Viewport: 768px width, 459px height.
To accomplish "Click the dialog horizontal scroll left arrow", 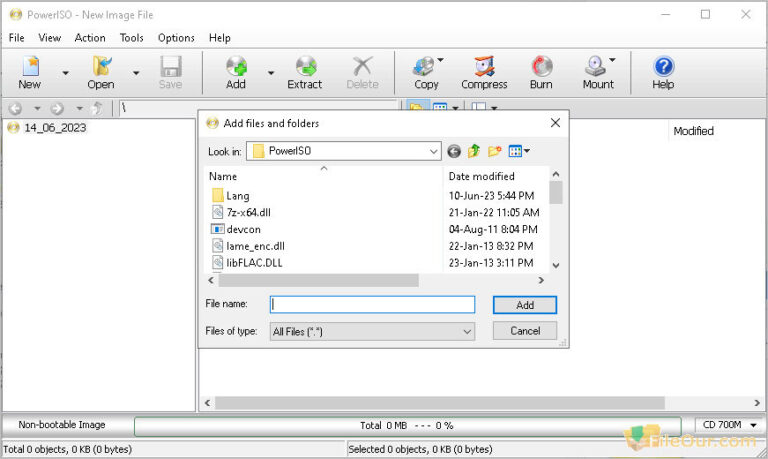I will pos(211,280).
